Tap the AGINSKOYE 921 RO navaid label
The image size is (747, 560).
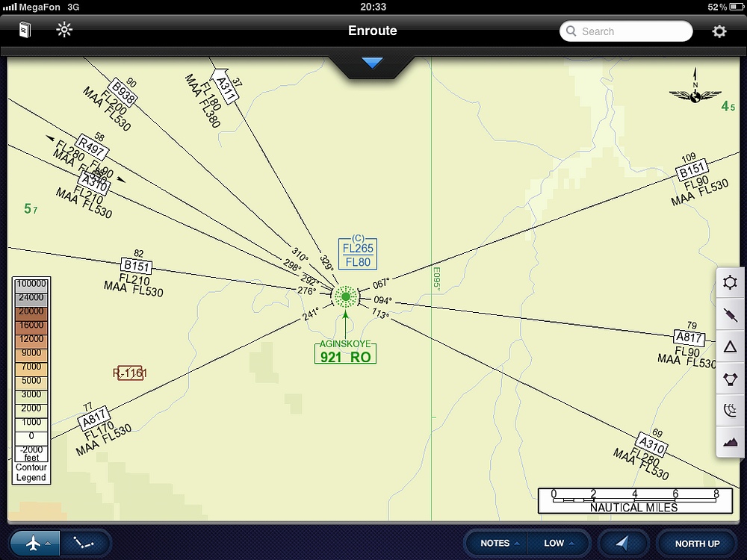tap(345, 352)
